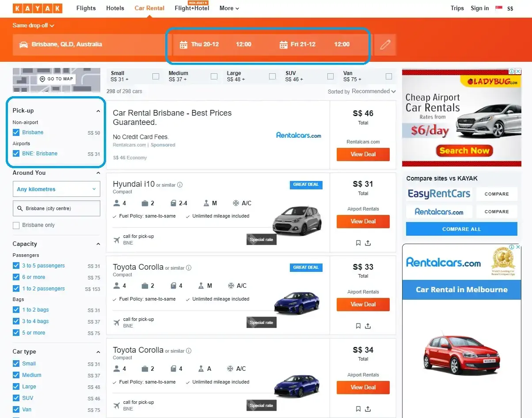Save the Hyundai i10 deal with bookmark icon
Screen dimensions: 532x418
(358, 243)
